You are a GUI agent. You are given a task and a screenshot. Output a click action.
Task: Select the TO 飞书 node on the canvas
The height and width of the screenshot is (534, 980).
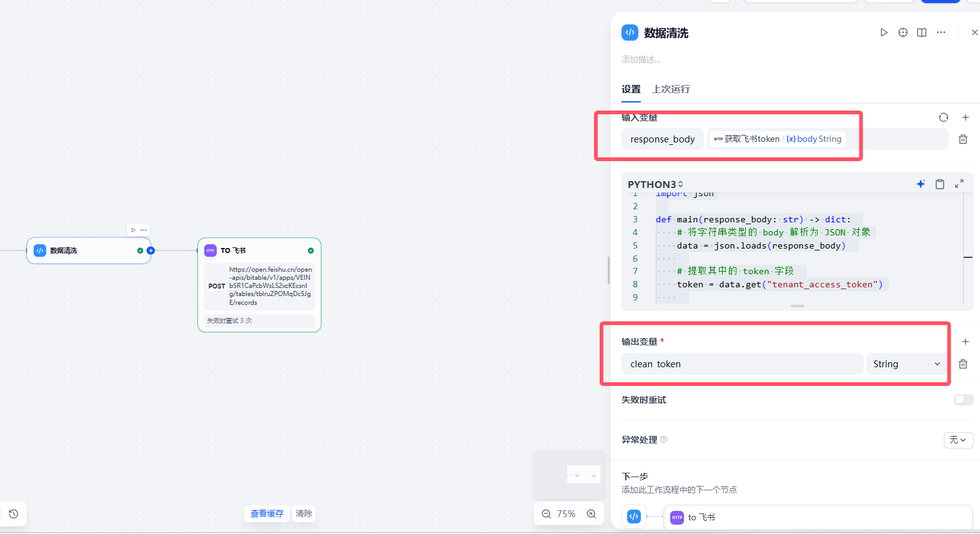tap(259, 285)
